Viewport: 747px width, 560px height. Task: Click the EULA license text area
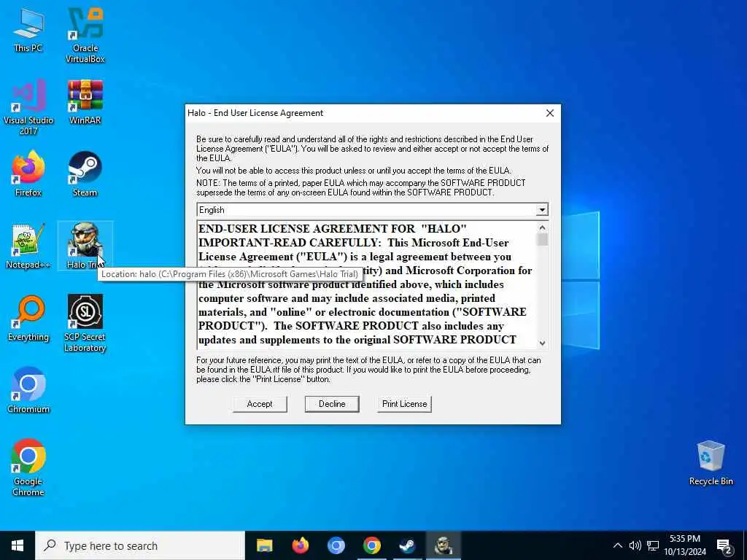click(367, 285)
